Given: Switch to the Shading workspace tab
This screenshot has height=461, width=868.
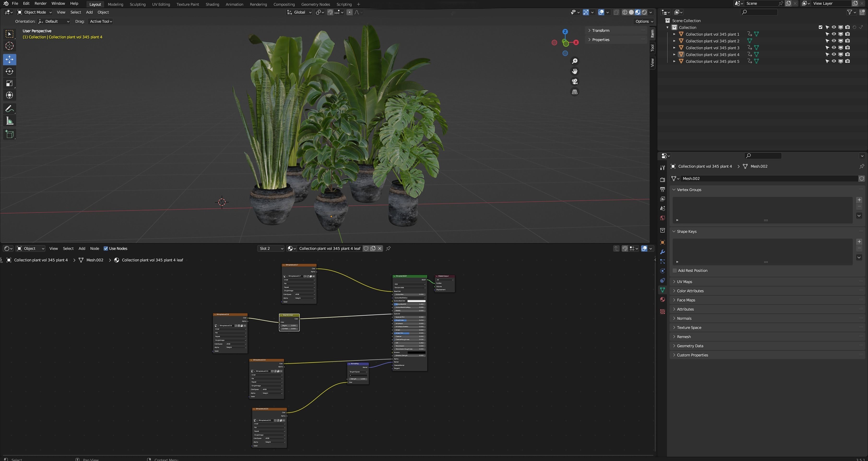Looking at the screenshot, I should (212, 4).
